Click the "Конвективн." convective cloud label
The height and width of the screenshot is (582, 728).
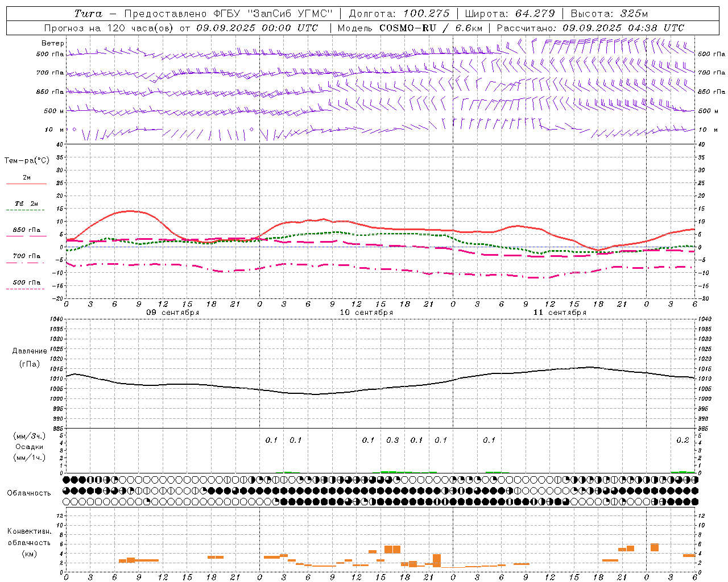pos(29,531)
